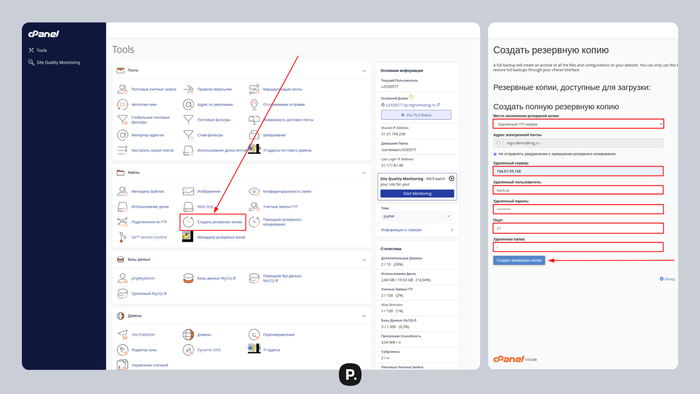The height and width of the screenshot is (394, 700).
Task: Open the Импортер адресов icon
Action: coord(122,135)
